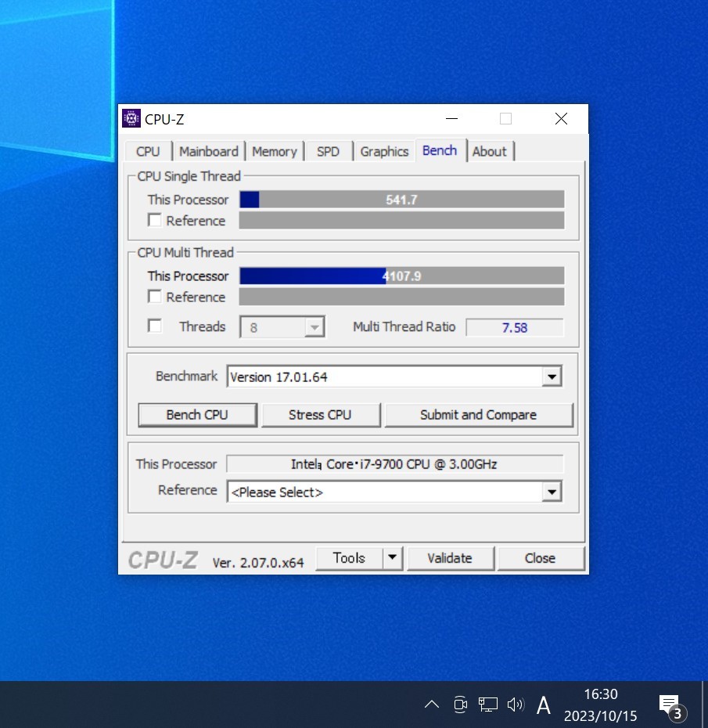
Task: Tick the Threads checkbox
Action: click(x=154, y=326)
